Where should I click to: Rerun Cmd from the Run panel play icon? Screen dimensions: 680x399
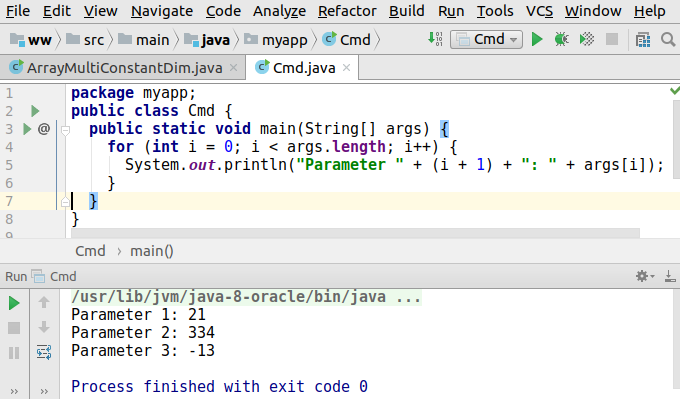point(14,303)
